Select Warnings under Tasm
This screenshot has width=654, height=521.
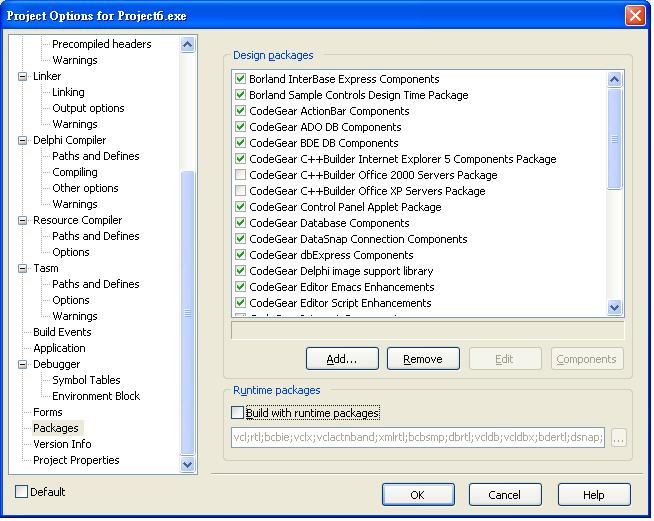(75, 316)
